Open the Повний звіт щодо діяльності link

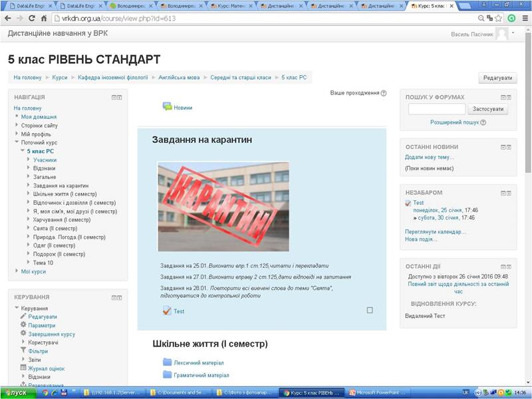tap(458, 288)
